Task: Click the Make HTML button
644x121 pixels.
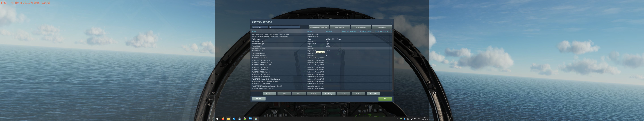Action: pos(373,94)
